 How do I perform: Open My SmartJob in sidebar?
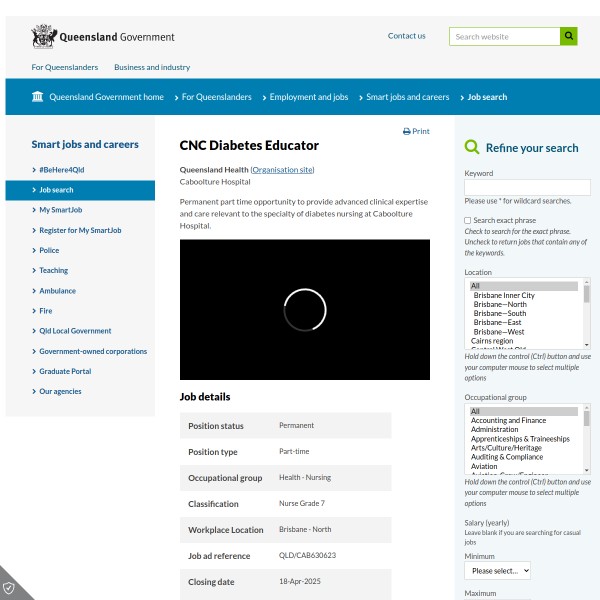click(60, 210)
